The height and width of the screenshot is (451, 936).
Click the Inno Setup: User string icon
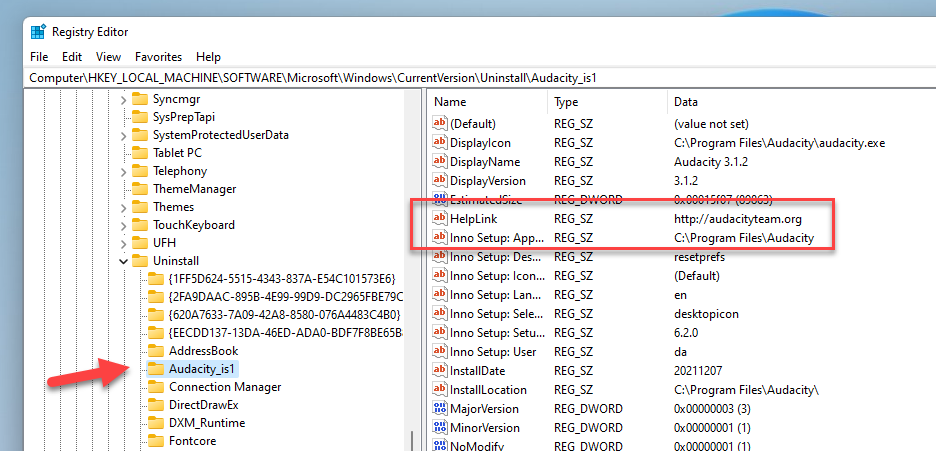pyautogui.click(x=440, y=351)
